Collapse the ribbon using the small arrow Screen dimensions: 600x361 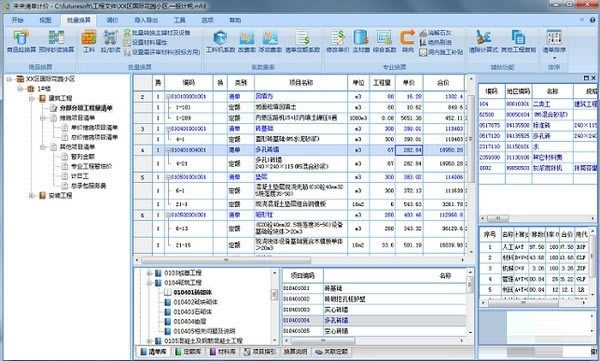point(582,20)
